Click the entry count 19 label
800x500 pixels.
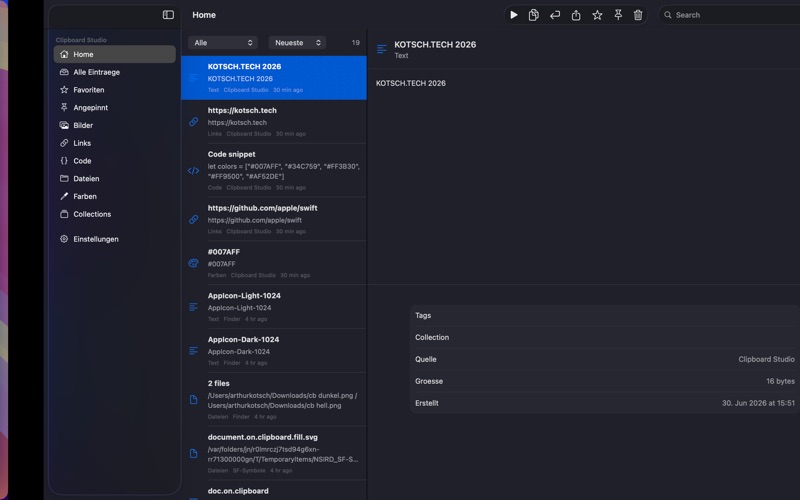[x=356, y=43]
